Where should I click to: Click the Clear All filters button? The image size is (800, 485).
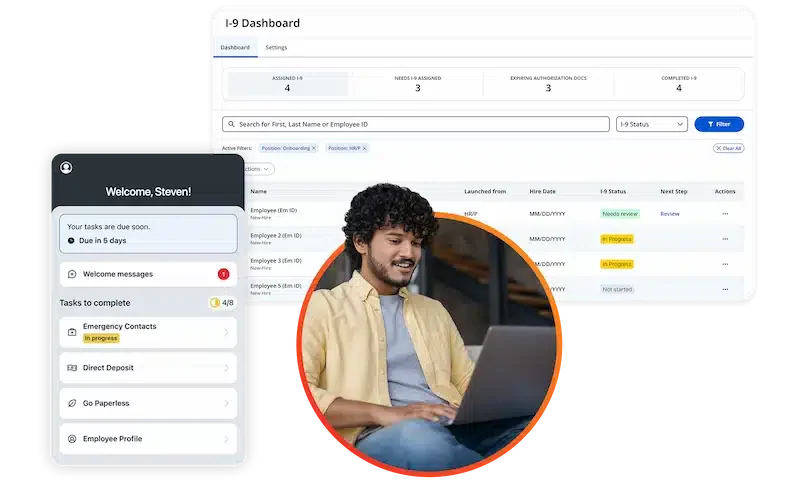729,148
